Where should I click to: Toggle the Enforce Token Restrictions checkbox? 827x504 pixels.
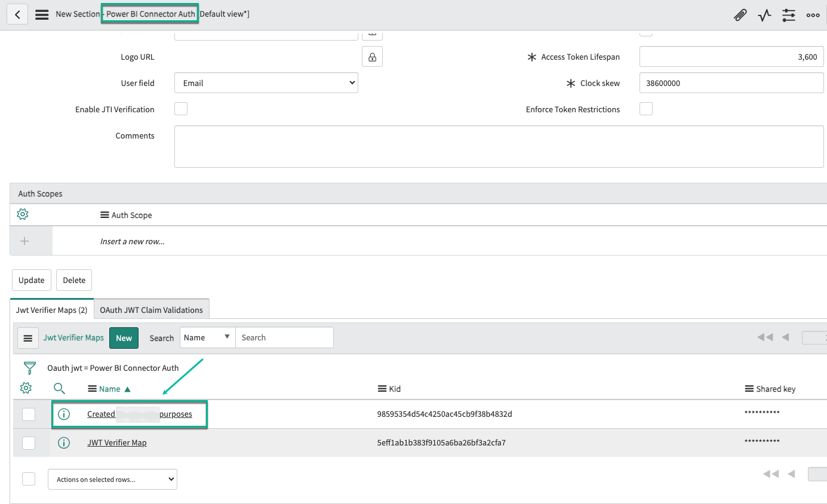pos(645,109)
